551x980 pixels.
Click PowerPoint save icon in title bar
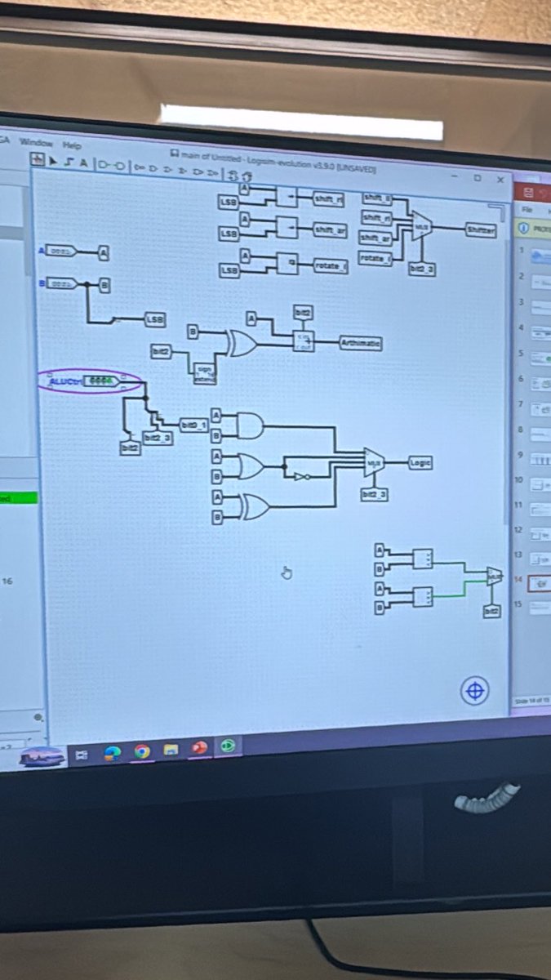click(529, 193)
